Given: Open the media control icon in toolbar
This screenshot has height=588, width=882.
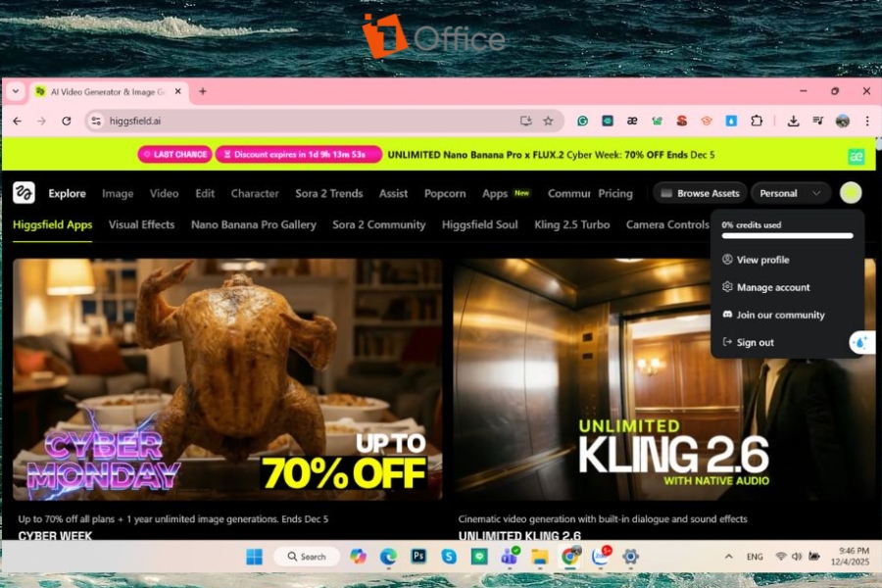Looking at the screenshot, I should (818, 121).
